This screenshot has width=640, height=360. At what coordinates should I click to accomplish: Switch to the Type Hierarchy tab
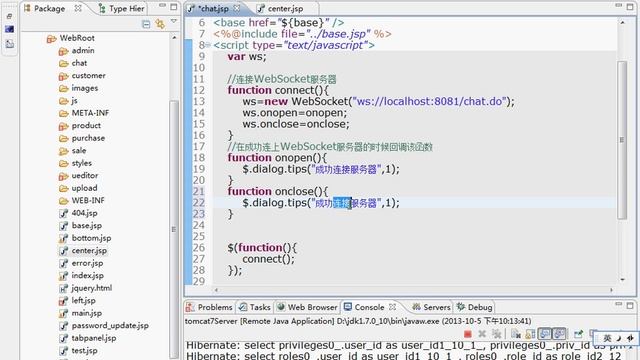[x=122, y=8]
